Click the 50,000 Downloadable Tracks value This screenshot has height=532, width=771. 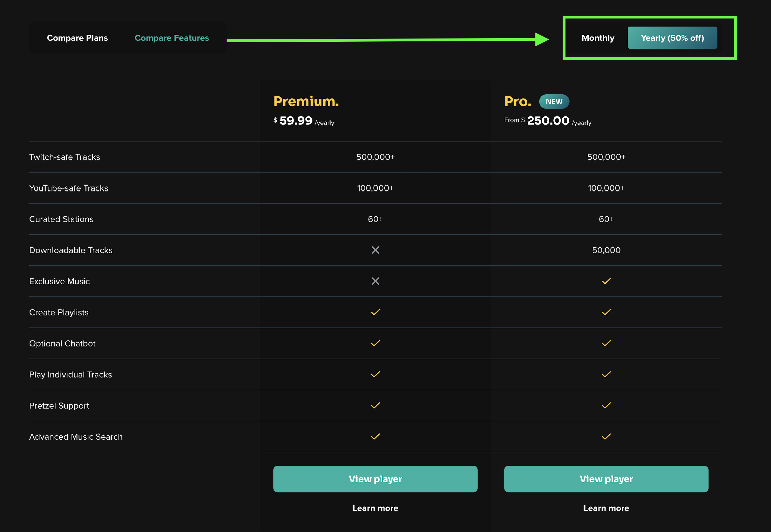(x=606, y=250)
